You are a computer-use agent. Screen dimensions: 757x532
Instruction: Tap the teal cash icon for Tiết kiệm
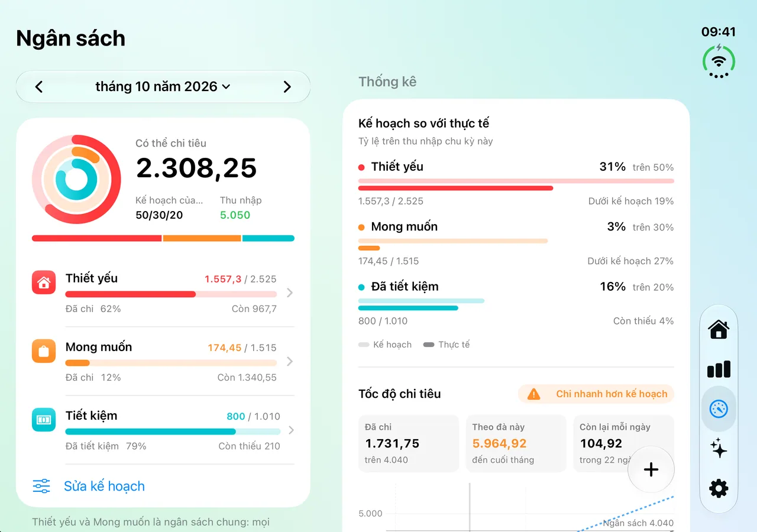tap(44, 420)
